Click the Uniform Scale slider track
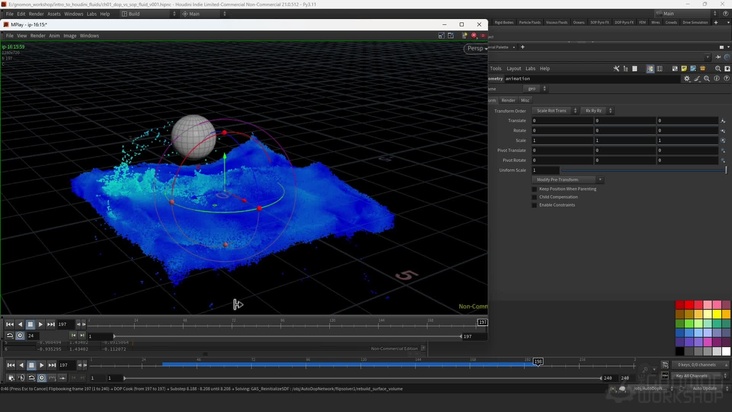This screenshot has width=732, height=412. click(644, 170)
